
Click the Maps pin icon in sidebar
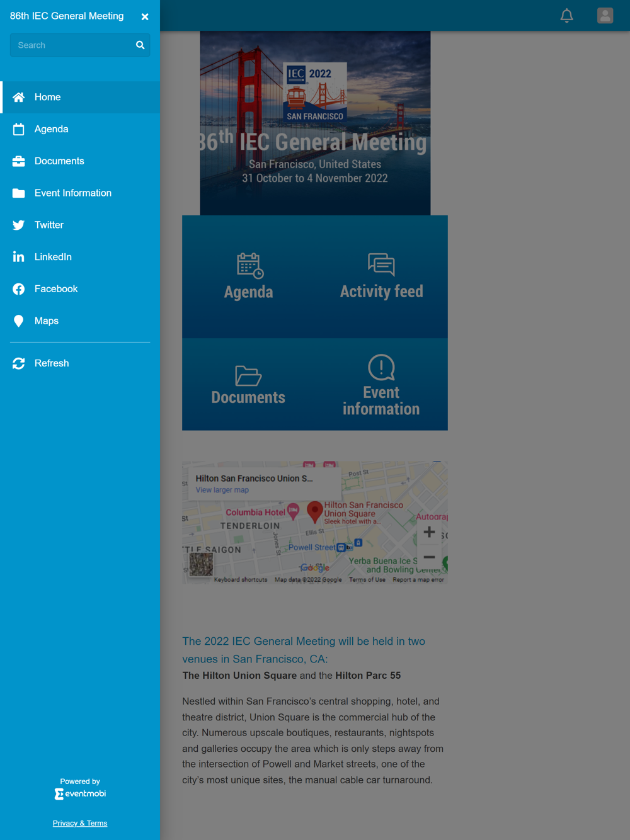point(19,321)
